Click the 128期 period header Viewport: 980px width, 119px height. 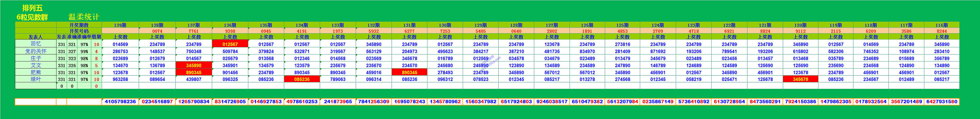(516, 25)
